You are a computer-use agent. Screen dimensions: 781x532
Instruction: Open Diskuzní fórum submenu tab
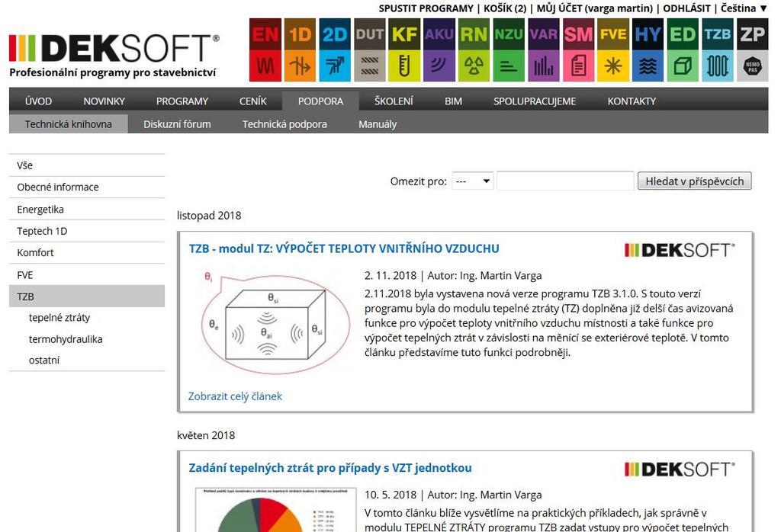(177, 124)
